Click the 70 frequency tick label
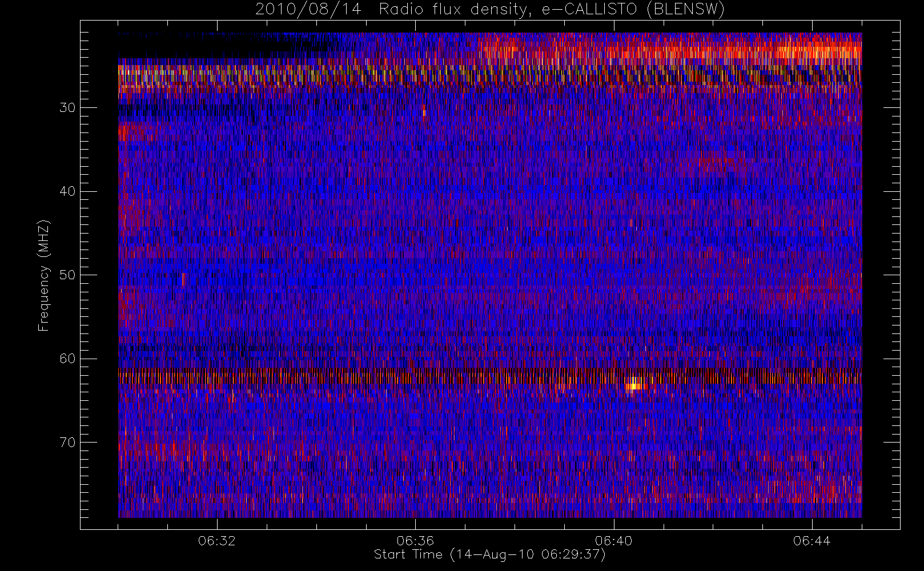This screenshot has height=571, width=924. [x=67, y=443]
